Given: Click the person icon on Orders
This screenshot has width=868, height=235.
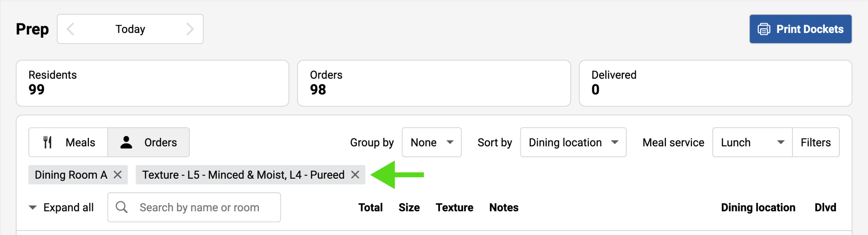Looking at the screenshot, I should coord(126,142).
